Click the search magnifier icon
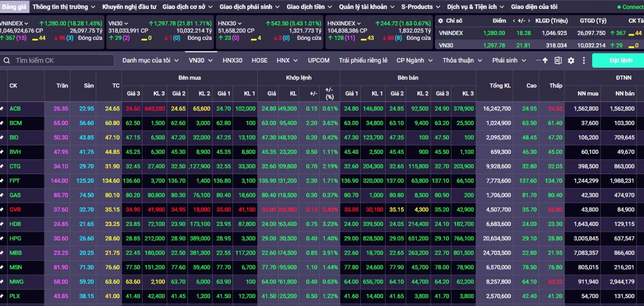 (6, 60)
